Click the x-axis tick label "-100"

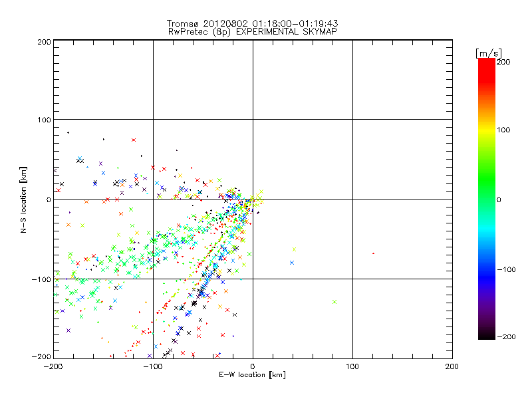pyautogui.click(x=153, y=366)
